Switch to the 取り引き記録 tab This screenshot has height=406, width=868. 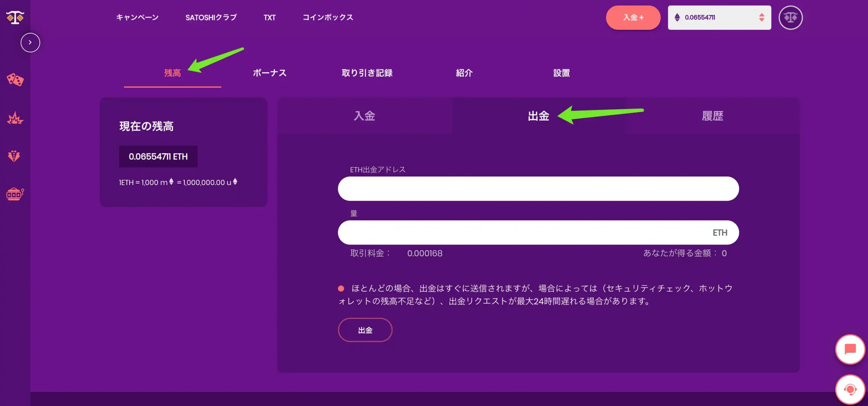[x=367, y=73]
